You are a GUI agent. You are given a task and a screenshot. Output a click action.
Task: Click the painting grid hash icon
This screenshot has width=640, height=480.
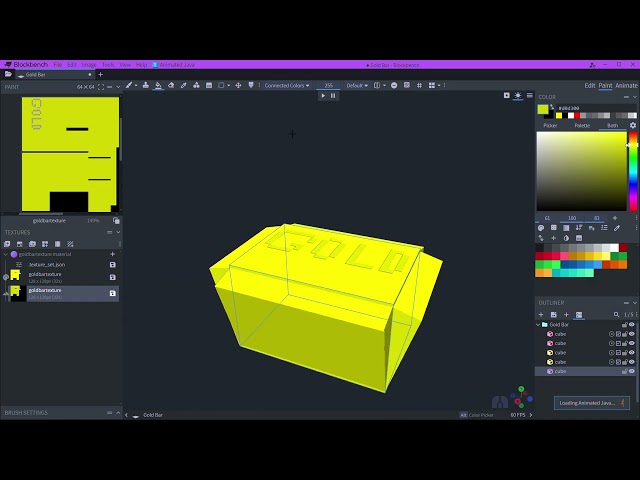click(419, 85)
